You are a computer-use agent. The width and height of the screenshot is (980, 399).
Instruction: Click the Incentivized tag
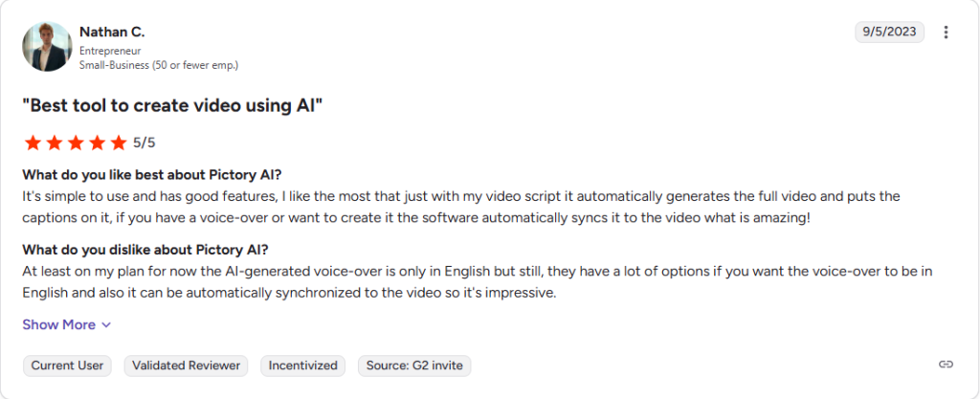click(302, 366)
